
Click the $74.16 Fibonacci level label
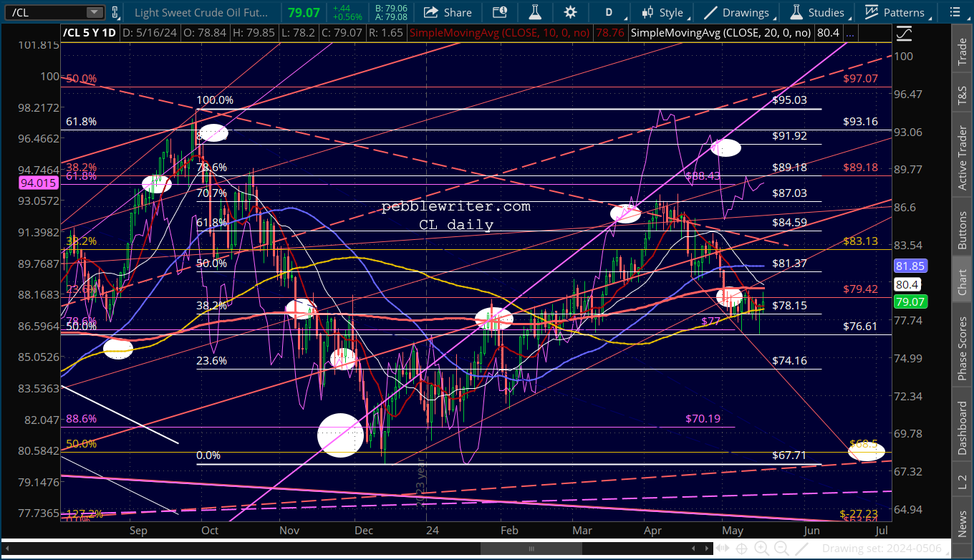pyautogui.click(x=790, y=361)
